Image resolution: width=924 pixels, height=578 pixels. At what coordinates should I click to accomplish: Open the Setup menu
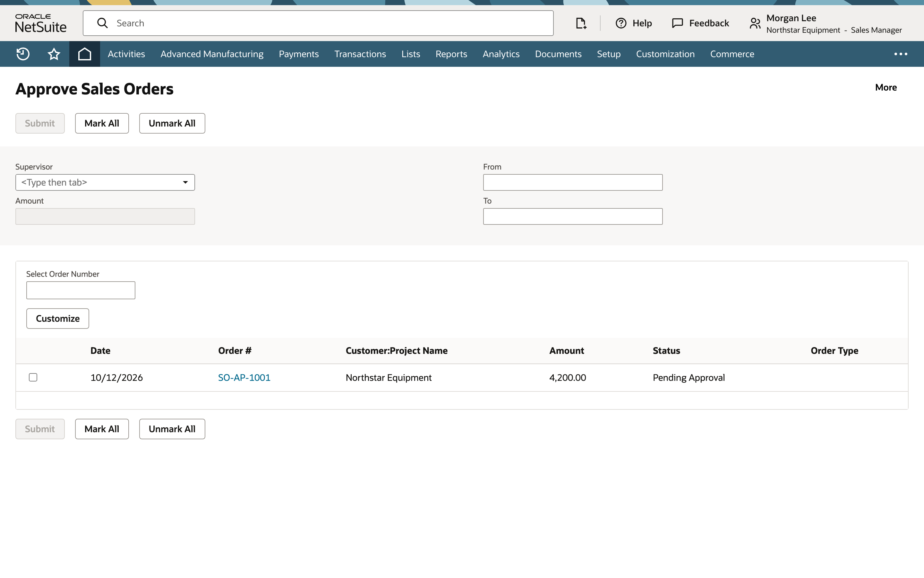tap(609, 54)
